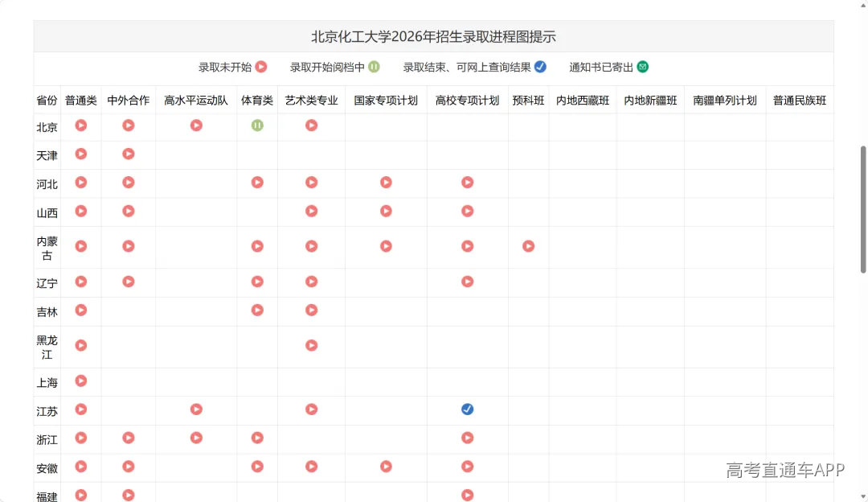Click Inner Mongolia 体育类 status icon
This screenshot has height=502, width=868.
click(257, 246)
